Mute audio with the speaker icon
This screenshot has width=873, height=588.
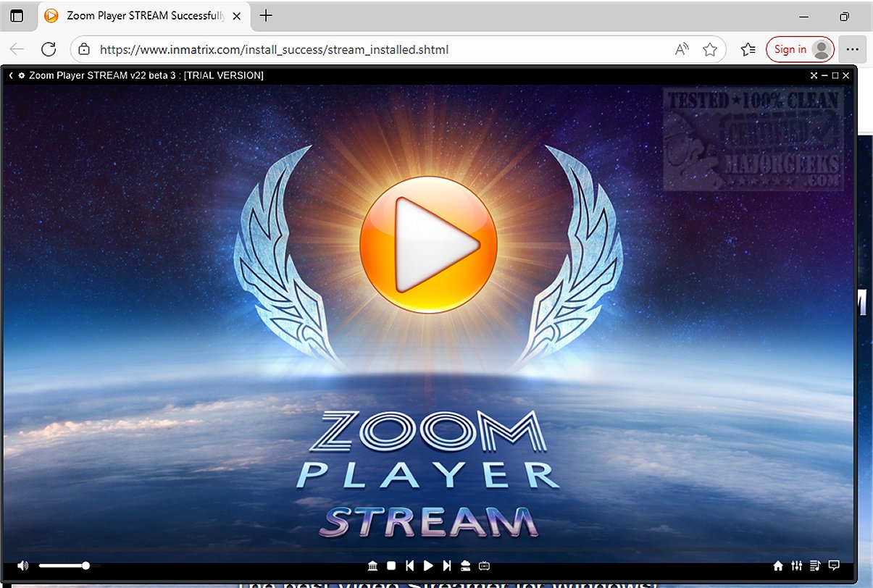[23, 566]
